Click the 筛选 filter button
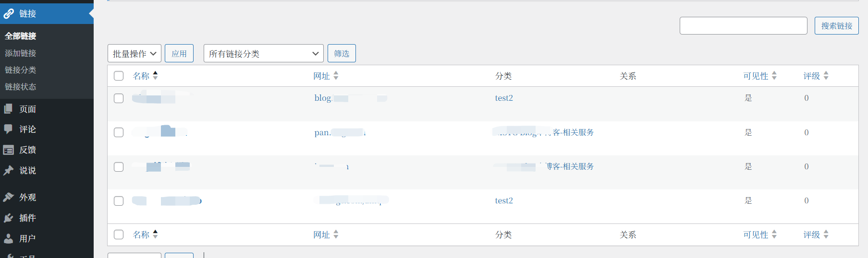The image size is (868, 258). 342,54
